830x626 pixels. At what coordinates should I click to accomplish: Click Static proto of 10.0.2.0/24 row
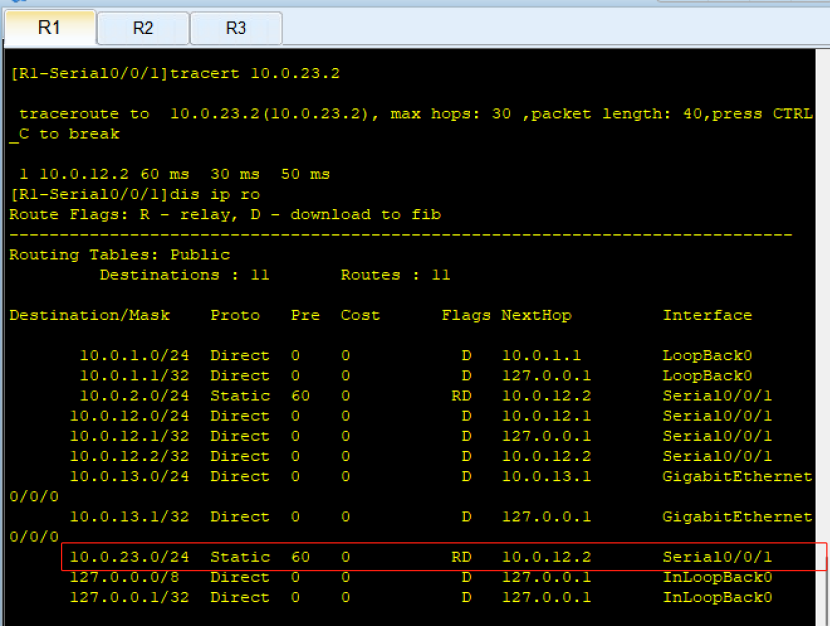[240, 395]
